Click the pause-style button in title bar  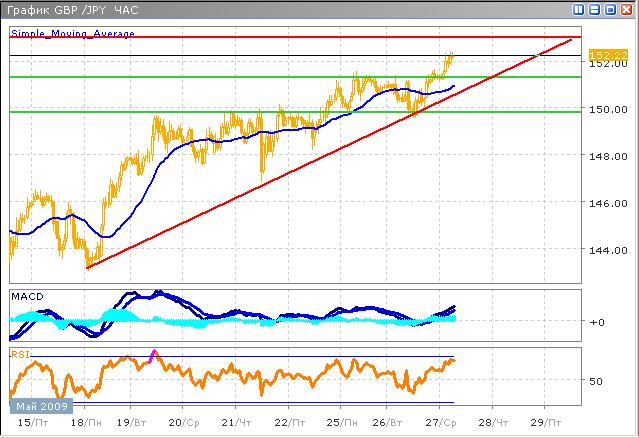(x=580, y=9)
